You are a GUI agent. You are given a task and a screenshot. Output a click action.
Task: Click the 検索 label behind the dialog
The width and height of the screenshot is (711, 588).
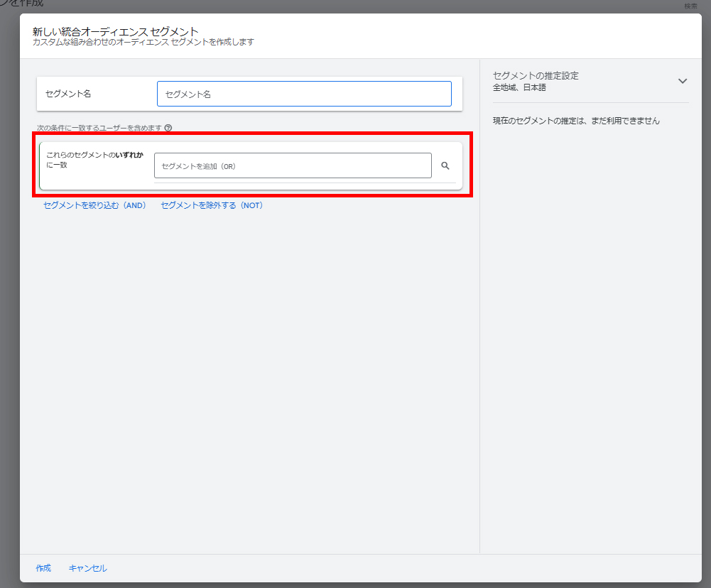click(690, 6)
